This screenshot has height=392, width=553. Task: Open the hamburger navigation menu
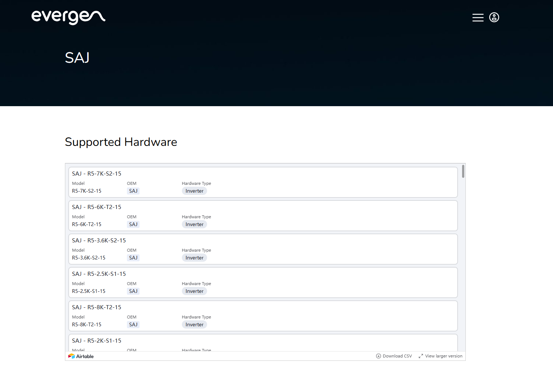[478, 17]
